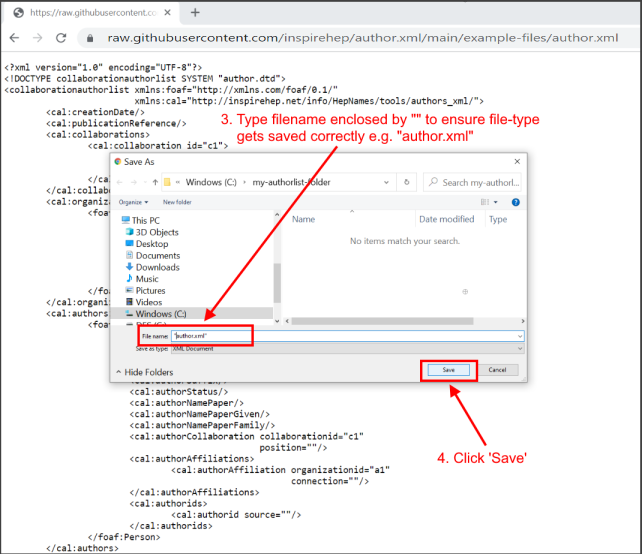Click the padlock site info icon

(x=90, y=38)
